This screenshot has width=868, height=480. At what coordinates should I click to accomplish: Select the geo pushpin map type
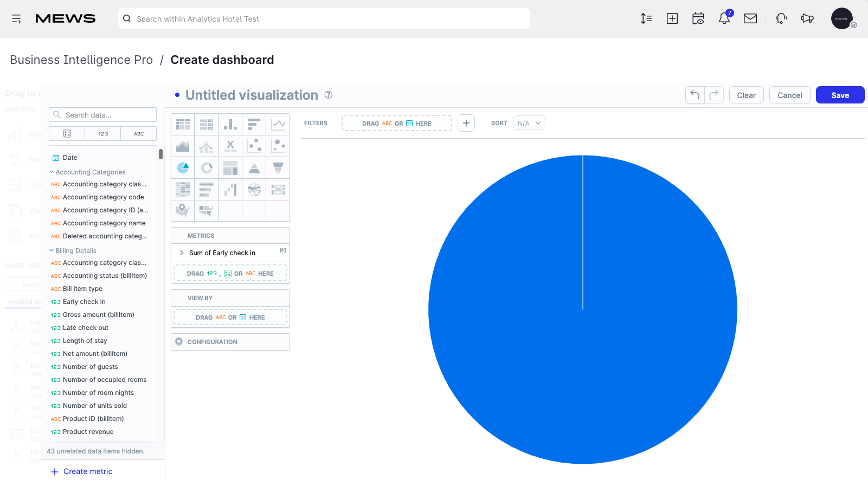pos(183,210)
